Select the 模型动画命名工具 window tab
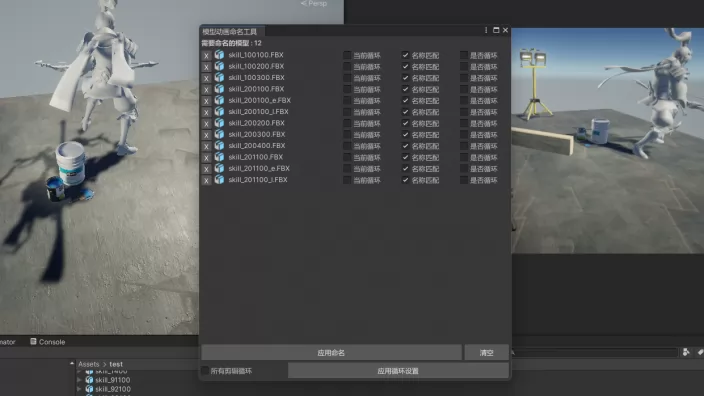Viewport: 704px width, 396px height. tap(231, 31)
